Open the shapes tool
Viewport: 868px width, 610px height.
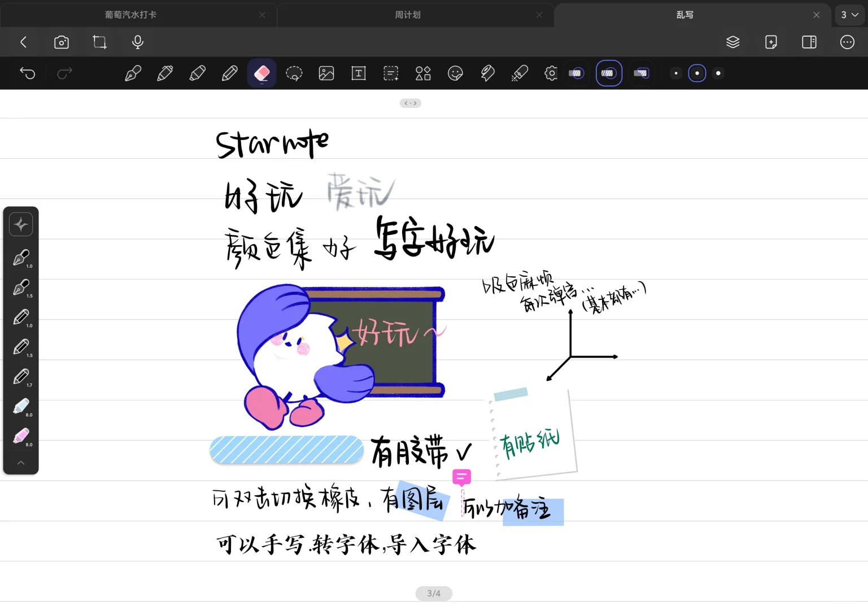point(423,73)
